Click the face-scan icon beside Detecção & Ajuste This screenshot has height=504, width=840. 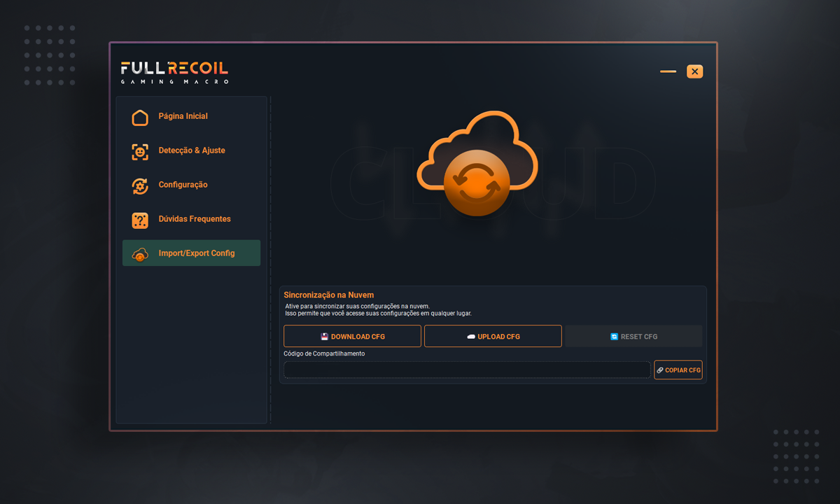(x=140, y=151)
